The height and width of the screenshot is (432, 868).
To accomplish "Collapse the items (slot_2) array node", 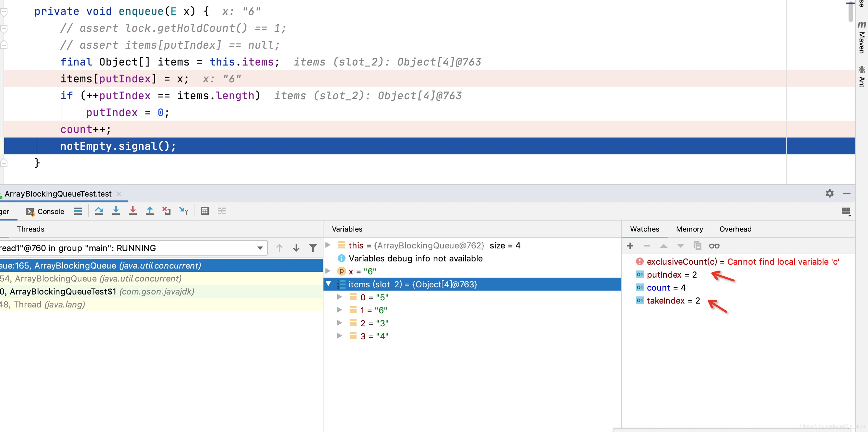I will [x=328, y=284].
